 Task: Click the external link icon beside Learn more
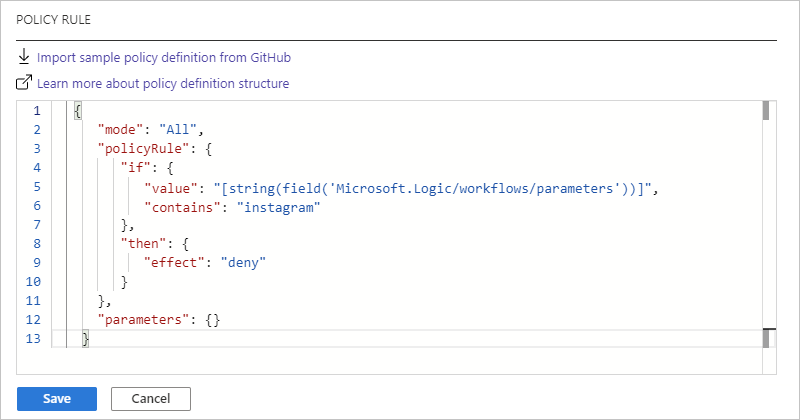(x=24, y=83)
